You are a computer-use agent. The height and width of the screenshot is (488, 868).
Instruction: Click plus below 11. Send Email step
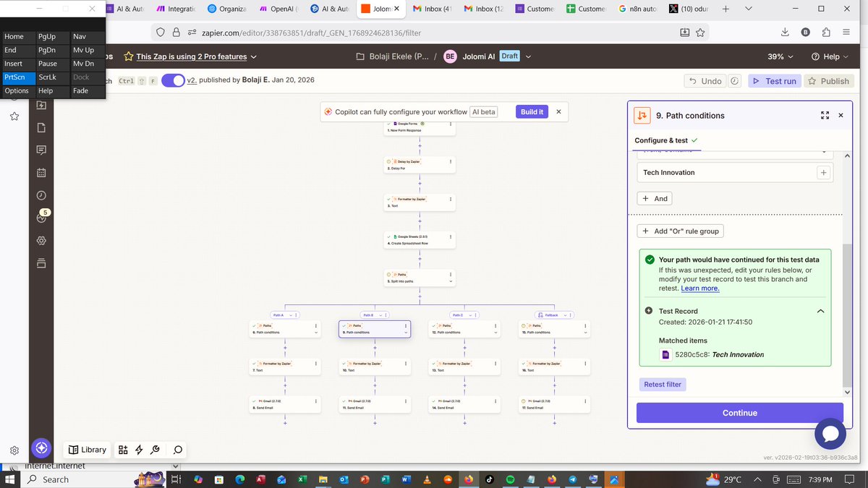point(375,422)
